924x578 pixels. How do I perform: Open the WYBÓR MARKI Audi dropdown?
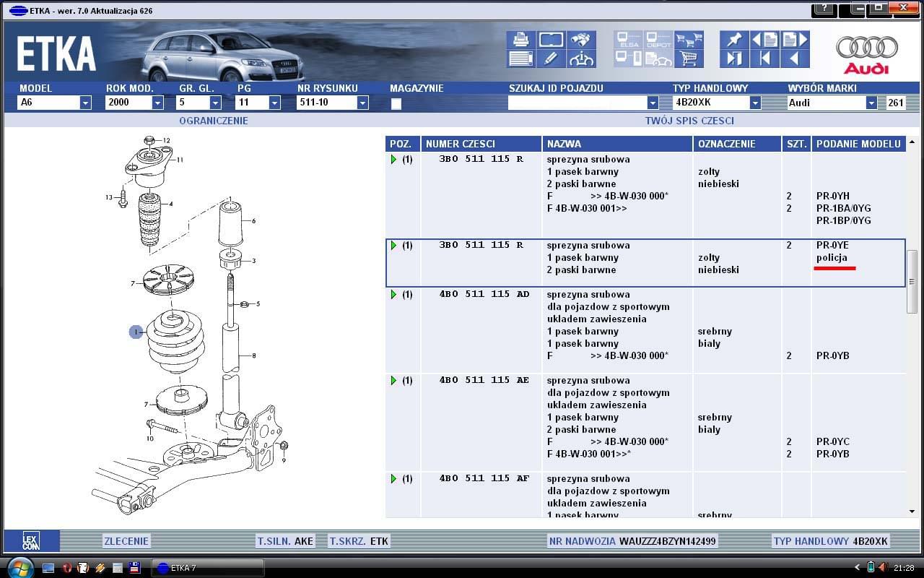[871, 103]
